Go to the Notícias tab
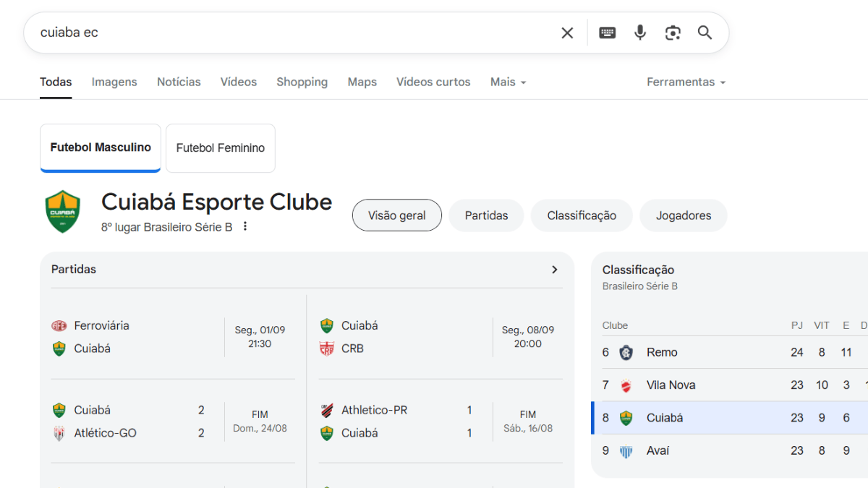This screenshot has width=868, height=488. pos(179,82)
